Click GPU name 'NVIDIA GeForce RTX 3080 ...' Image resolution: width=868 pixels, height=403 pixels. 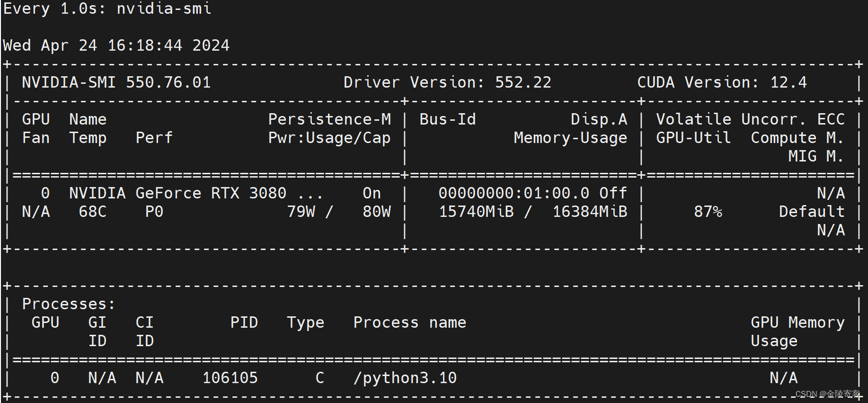point(196,193)
